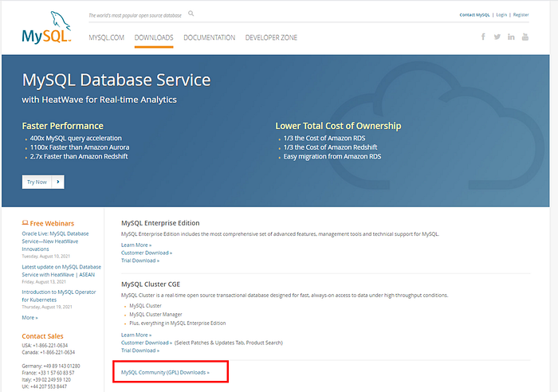Click 'Plus, everything in MySQL Enterprise Edition' text

click(178, 323)
